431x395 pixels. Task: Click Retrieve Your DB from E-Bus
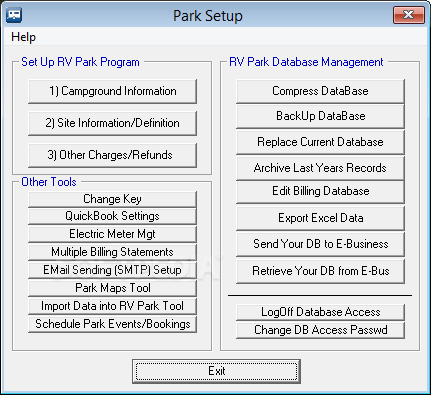[320, 271]
